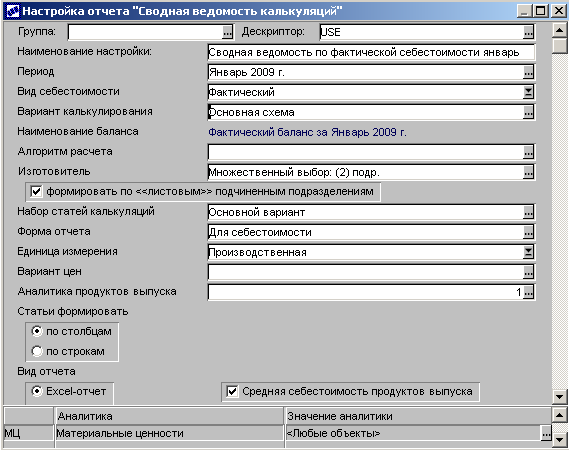Viewport: 569px width, 450px height.
Task: Click the Изготовитель field with Множественный выбор
Action: [x=366, y=172]
